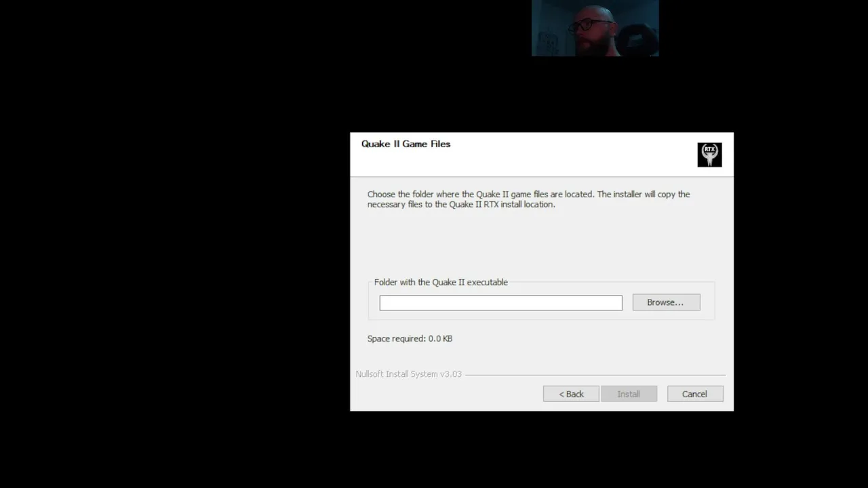The width and height of the screenshot is (868, 488).
Task: Click 'Folder with the Quake II executable' label
Action: pos(441,282)
